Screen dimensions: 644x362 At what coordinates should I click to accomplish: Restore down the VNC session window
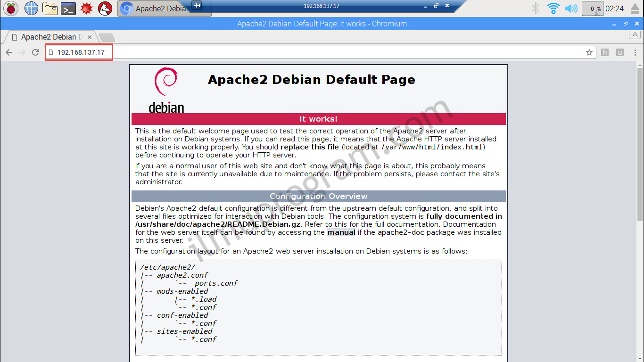pos(436,6)
